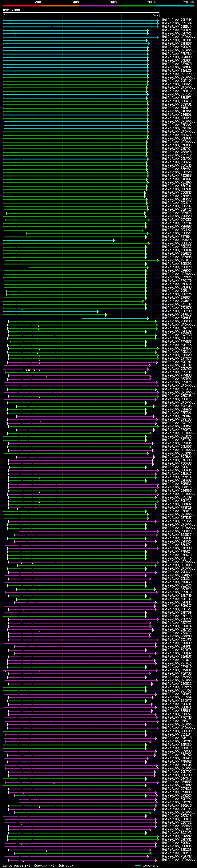The height and width of the screenshot is (868, 197).
Task: Click the purple ~60% identity legend segment
Action: point(99,6)
